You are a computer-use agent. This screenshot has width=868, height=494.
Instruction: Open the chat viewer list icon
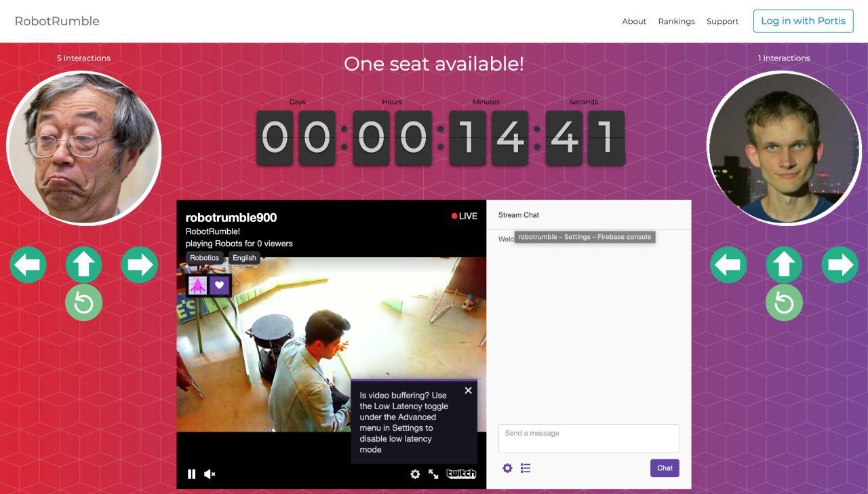[x=526, y=468]
